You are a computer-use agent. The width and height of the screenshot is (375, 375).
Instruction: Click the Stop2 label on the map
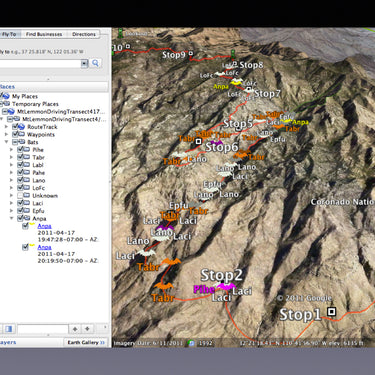pos(221,275)
